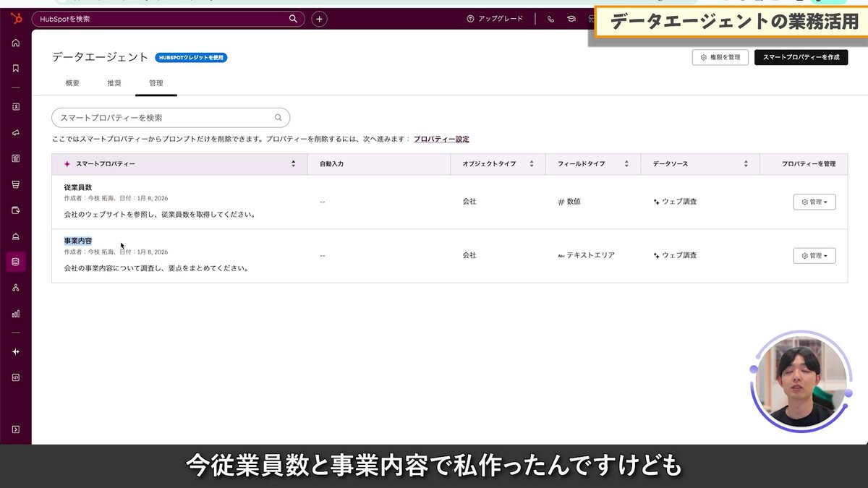Click the plus create icon next to search
The image size is (868, 488).
click(319, 19)
